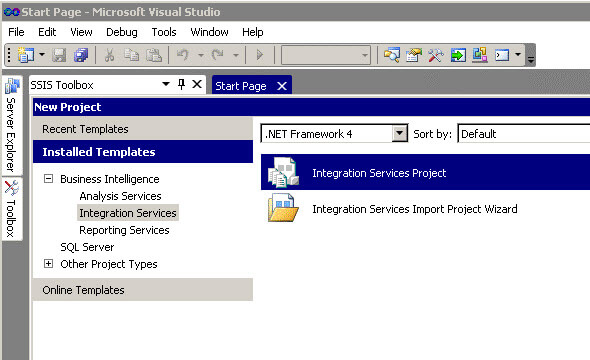
Task: Click the Cut scissors icon
Action: [109, 55]
